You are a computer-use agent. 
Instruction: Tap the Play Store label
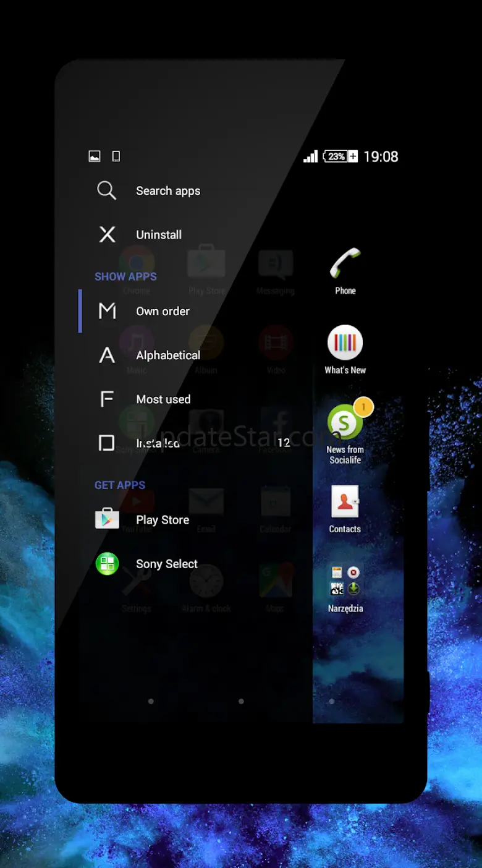coord(163,520)
